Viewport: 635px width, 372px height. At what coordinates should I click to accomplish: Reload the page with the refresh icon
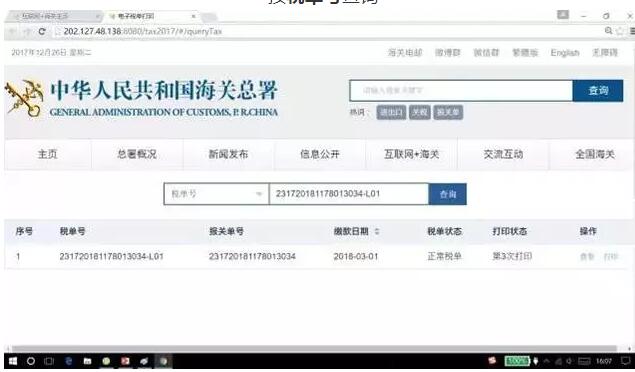click(x=42, y=31)
